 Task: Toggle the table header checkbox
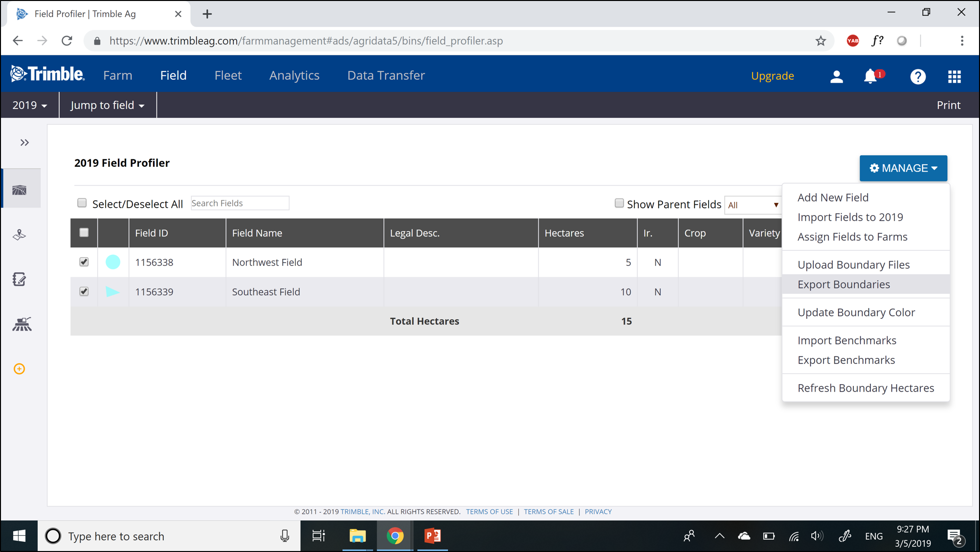[x=84, y=233]
